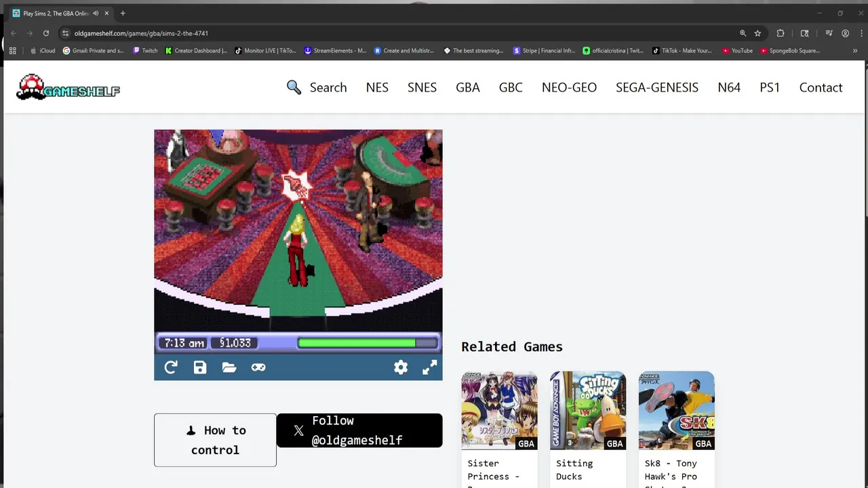Image resolution: width=868 pixels, height=488 pixels.
Task: Save game state with floppy disk icon
Action: (200, 367)
